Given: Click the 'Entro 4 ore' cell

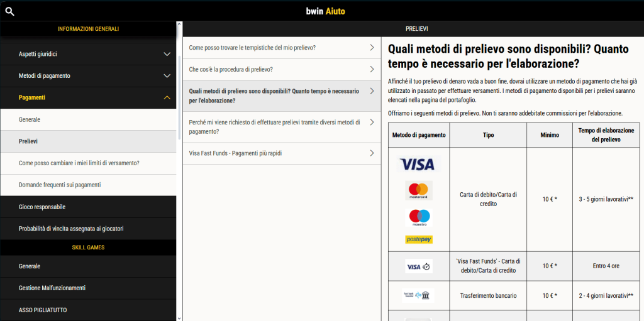Looking at the screenshot, I should 606,266.
